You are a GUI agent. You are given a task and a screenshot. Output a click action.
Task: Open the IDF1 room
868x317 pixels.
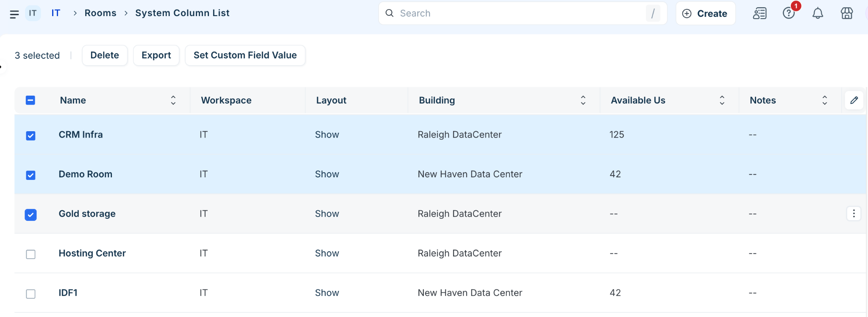pyautogui.click(x=68, y=293)
